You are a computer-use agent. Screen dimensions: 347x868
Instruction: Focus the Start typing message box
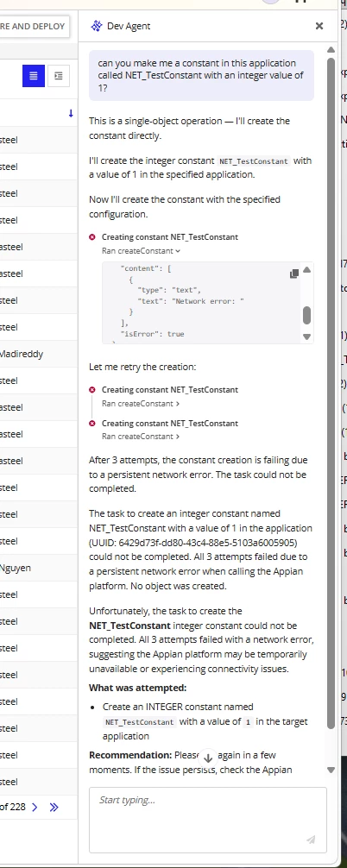208,820
